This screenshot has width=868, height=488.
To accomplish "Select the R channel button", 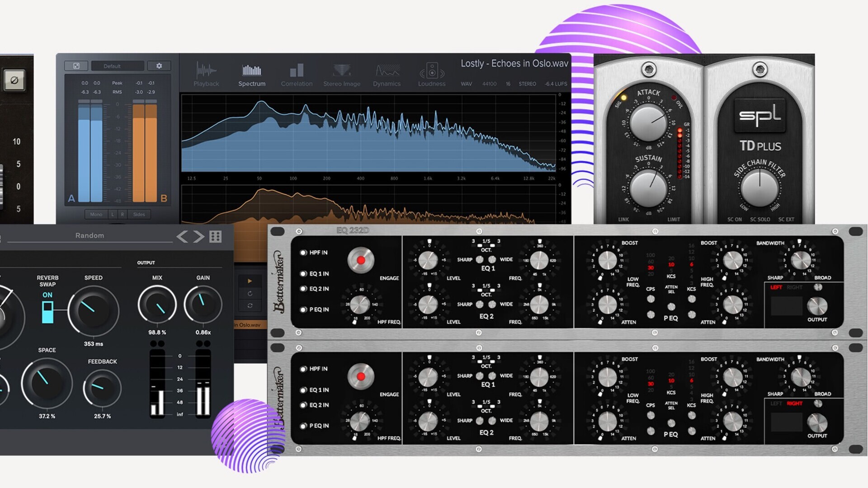I will coord(122,214).
